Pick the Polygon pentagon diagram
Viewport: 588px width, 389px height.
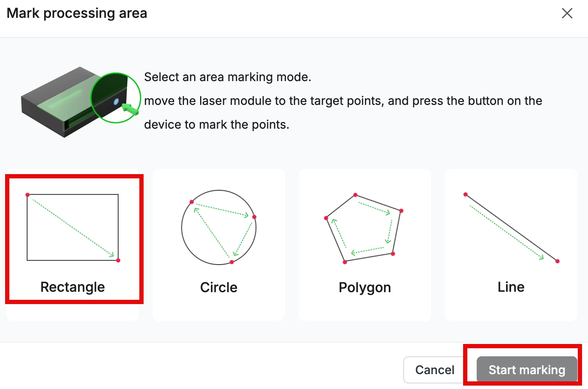[364, 228]
